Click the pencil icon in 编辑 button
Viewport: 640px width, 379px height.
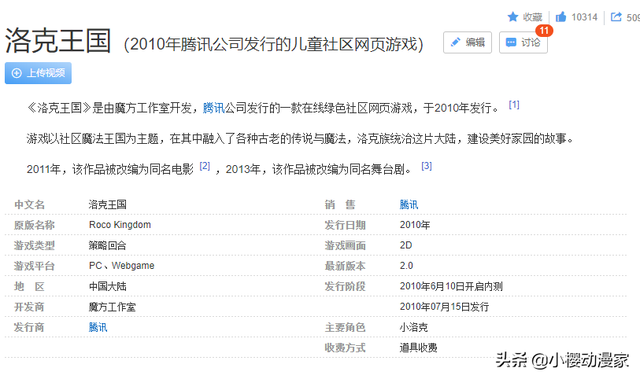(455, 42)
